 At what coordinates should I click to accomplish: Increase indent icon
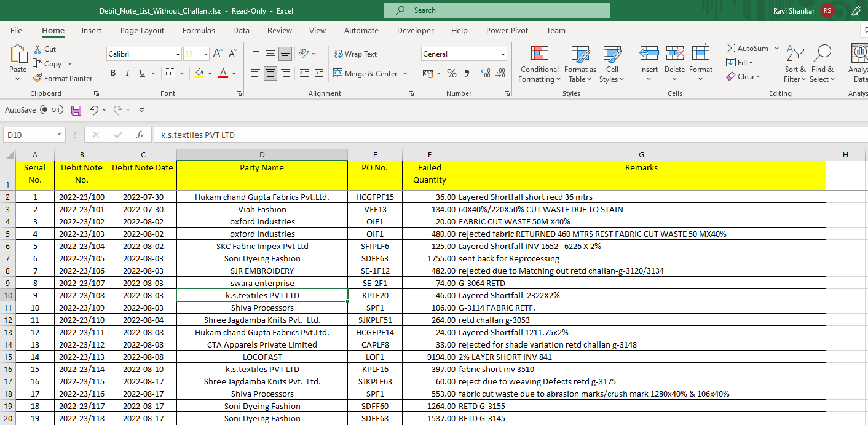point(320,73)
